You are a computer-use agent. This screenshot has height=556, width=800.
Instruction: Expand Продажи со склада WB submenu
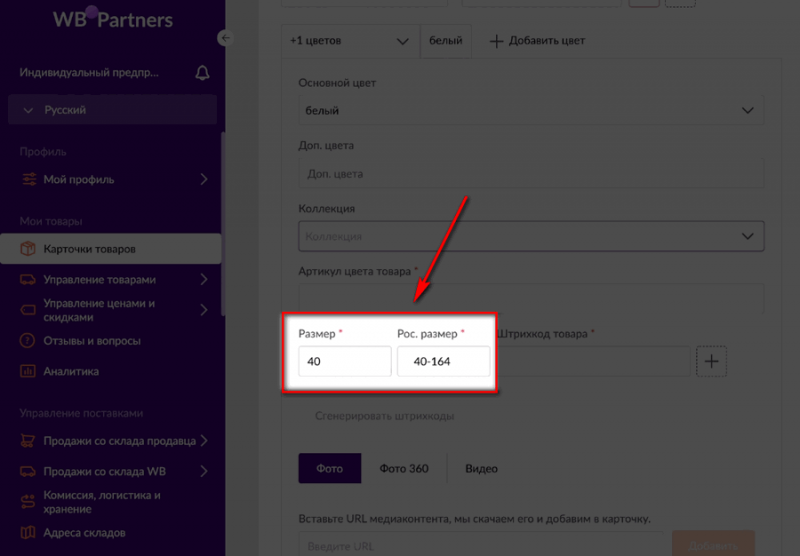point(203,471)
